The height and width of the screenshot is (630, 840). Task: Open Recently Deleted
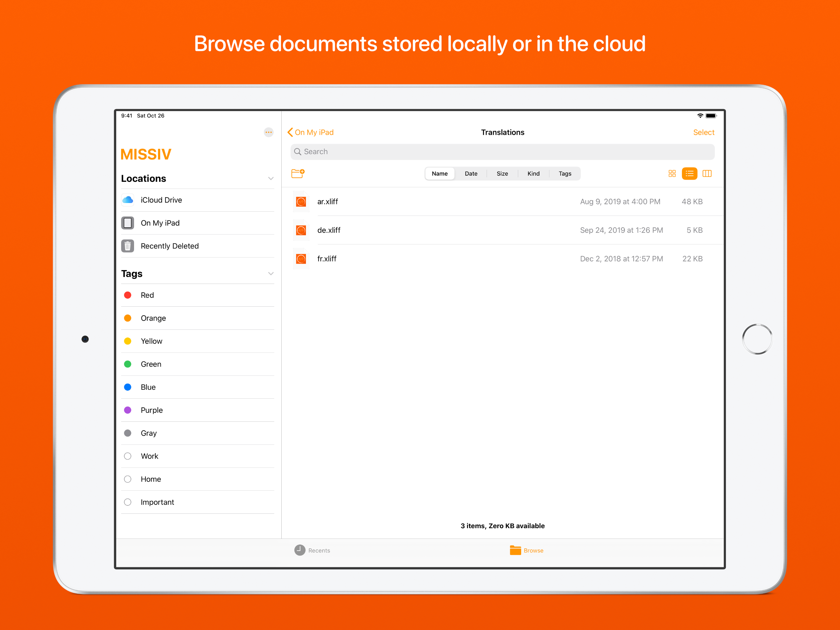[170, 246]
